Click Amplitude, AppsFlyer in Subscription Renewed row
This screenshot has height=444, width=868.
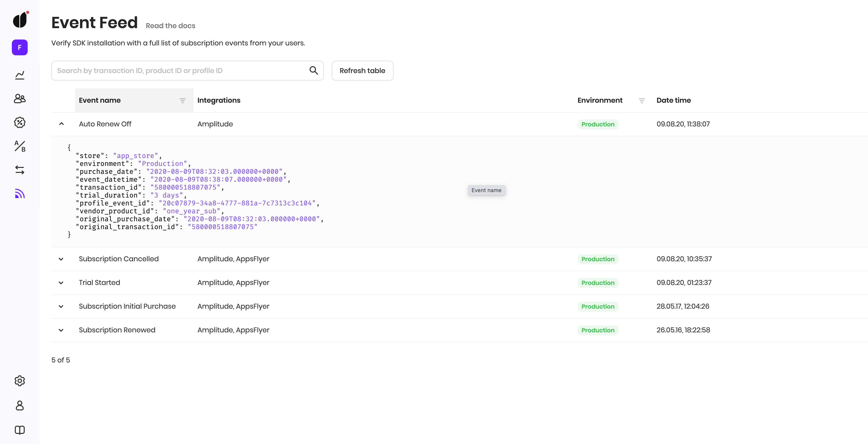(233, 330)
